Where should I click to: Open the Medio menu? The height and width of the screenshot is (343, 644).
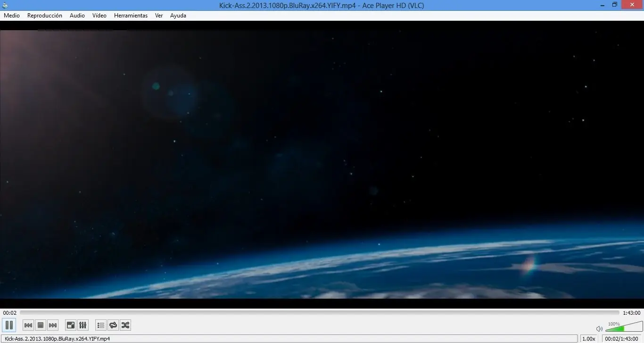coord(12,16)
